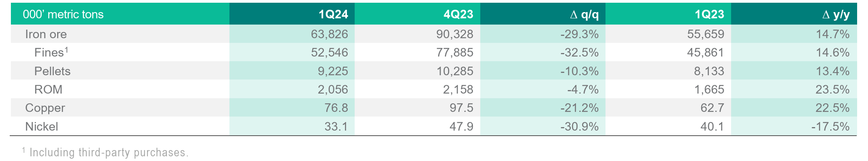This screenshot has width=868, height=161.
Task: Select the 1Q23 column header
Action: pos(709,14)
